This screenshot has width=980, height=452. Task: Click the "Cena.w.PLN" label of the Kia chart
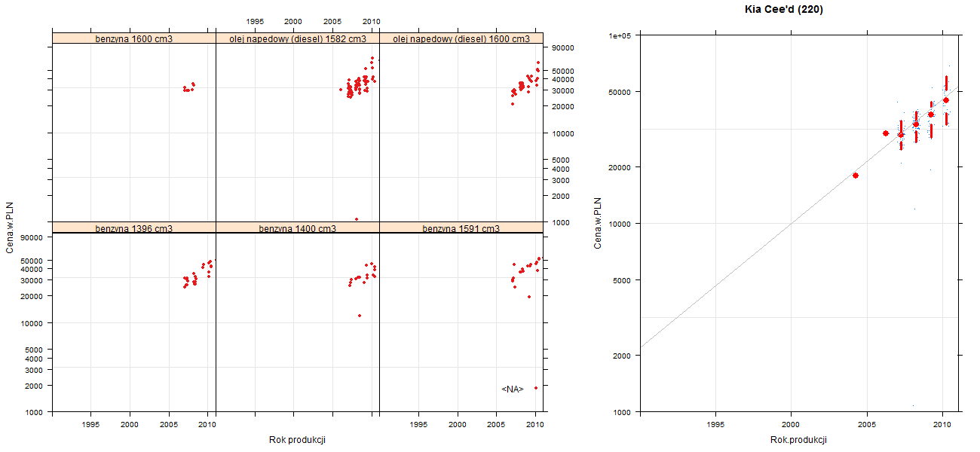pos(598,223)
